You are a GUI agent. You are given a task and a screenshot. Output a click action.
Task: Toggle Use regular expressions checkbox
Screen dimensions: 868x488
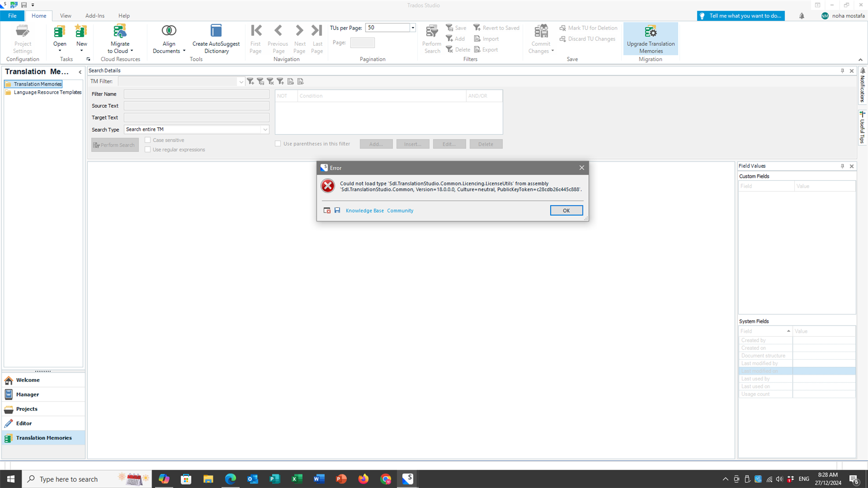(148, 149)
